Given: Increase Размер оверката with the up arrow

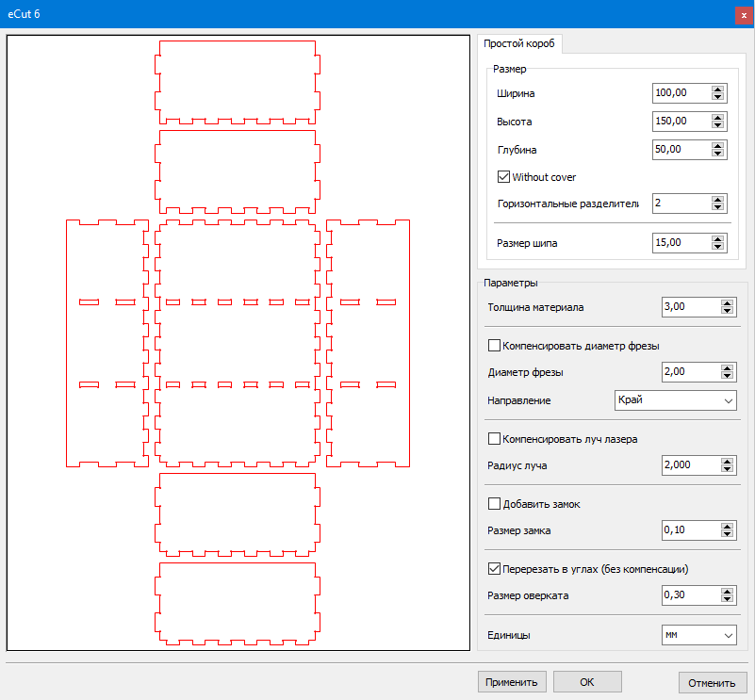Looking at the screenshot, I should pyautogui.click(x=727, y=592).
